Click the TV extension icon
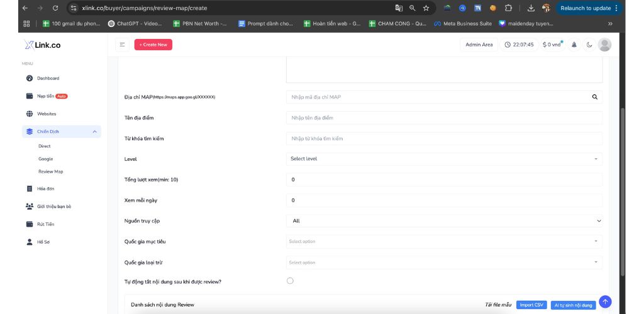Screen dimensions: 644x314 [x=477, y=8]
